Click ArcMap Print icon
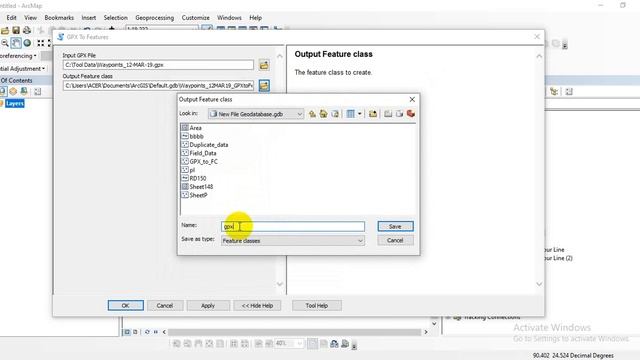 [27, 31]
